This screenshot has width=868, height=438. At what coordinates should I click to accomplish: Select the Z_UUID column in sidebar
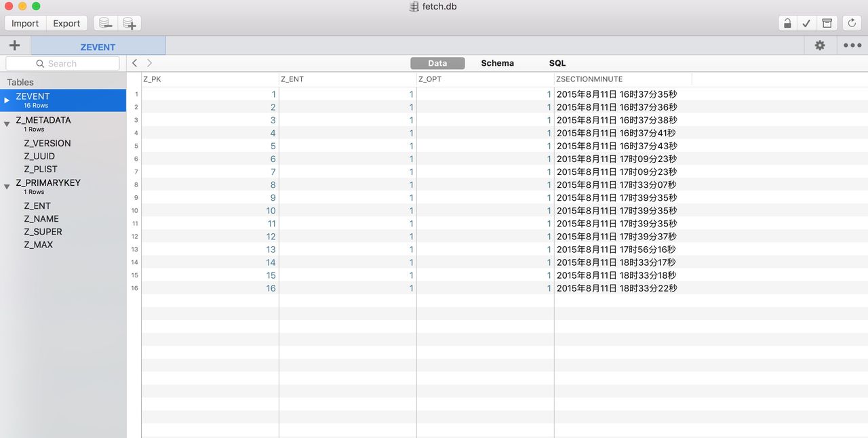tap(39, 156)
